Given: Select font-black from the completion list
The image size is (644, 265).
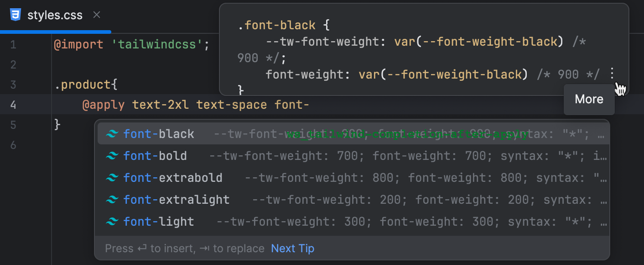Looking at the screenshot, I should pyautogui.click(x=159, y=134).
